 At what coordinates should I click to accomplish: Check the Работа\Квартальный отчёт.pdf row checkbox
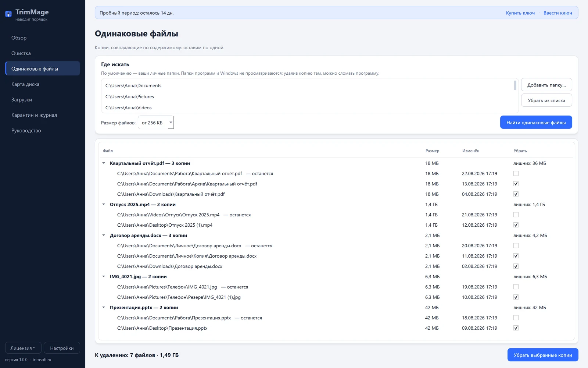click(516, 173)
